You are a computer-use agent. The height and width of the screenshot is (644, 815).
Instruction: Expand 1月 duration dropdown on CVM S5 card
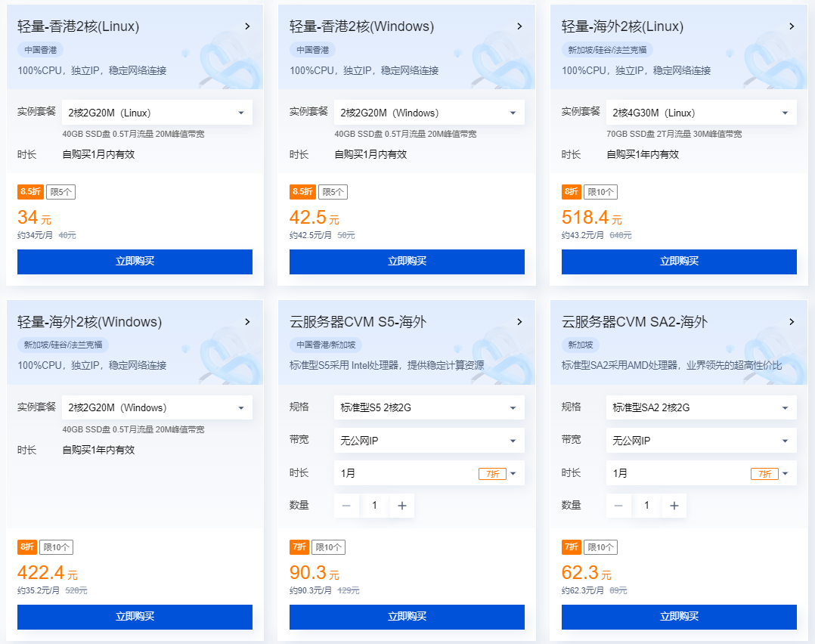[x=429, y=473]
